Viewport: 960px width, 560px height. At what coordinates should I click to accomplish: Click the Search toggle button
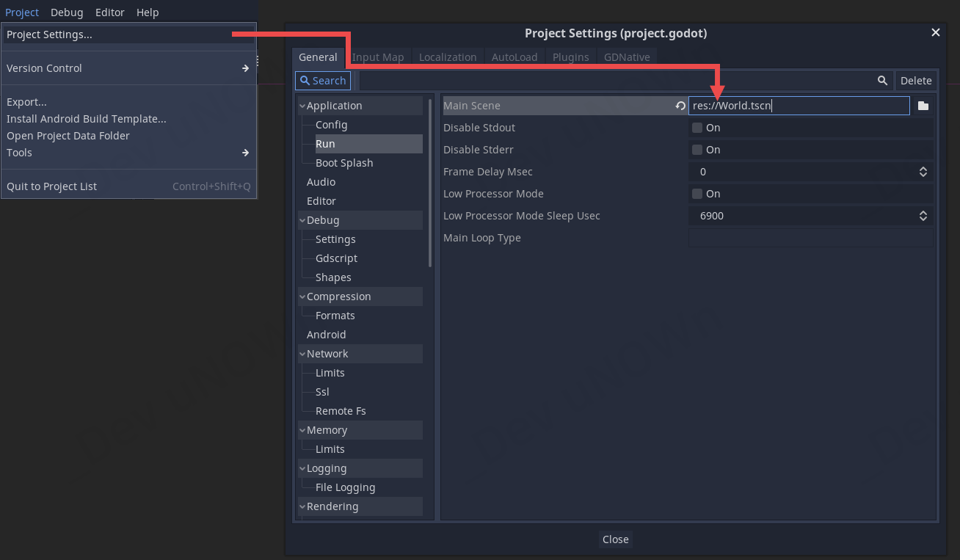(x=323, y=81)
